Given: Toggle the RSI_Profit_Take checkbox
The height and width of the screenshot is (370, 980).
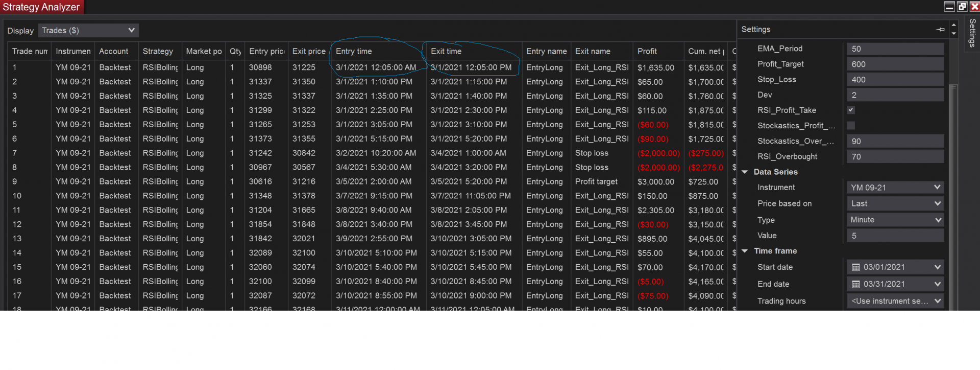Looking at the screenshot, I should coord(851,110).
